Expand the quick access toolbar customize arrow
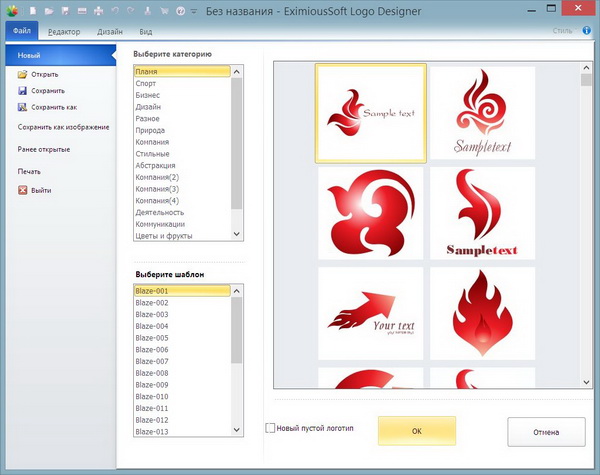This screenshot has width=600, height=475. coord(195,12)
